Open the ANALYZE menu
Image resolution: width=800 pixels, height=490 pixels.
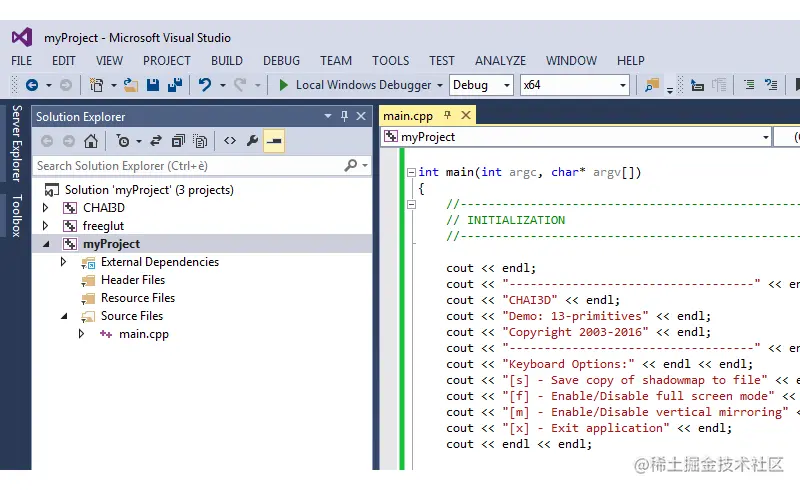coord(501,61)
